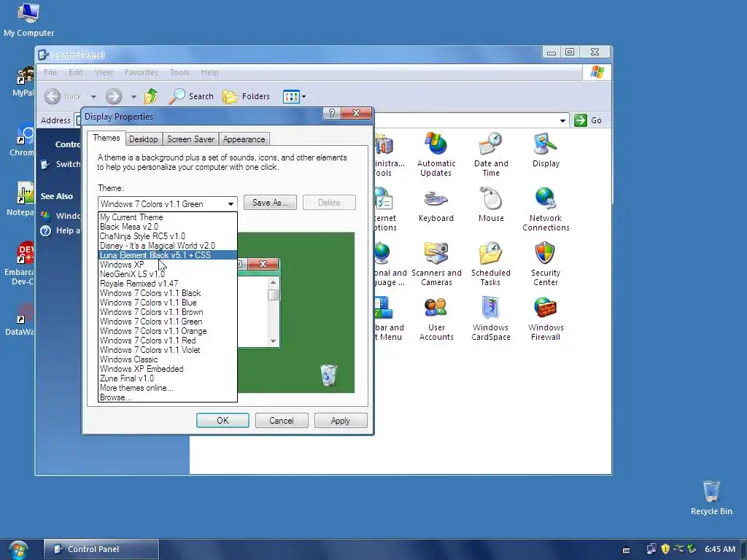Image resolution: width=747 pixels, height=560 pixels.
Task: Click the Cancel button
Action: (282, 421)
